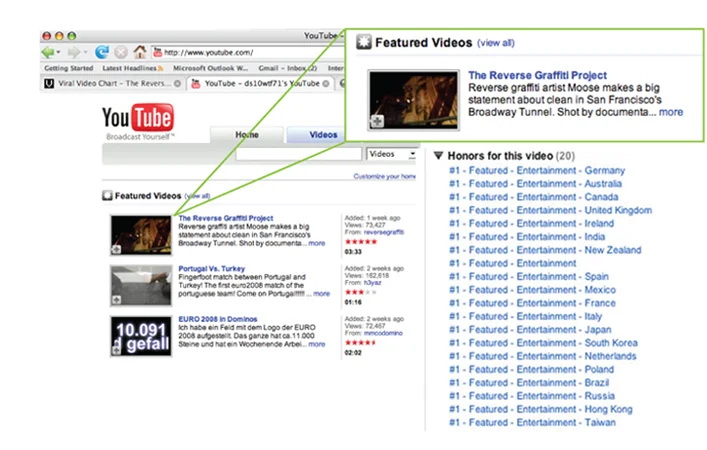
Task: Click the small Featured Videos icon in the page
Action: pyautogui.click(x=107, y=195)
